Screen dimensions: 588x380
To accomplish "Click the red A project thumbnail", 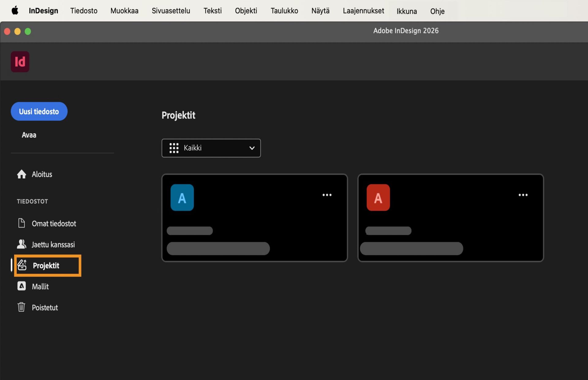I will tap(378, 198).
